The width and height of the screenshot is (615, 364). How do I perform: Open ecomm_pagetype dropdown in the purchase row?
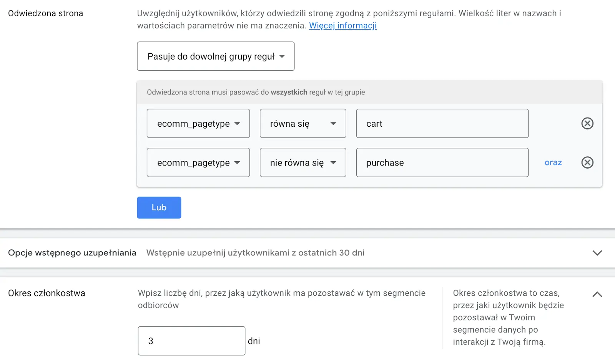click(x=198, y=163)
